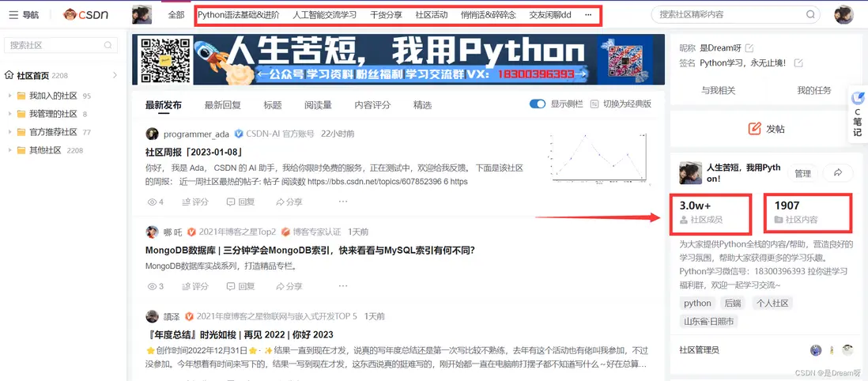Open the 我的任务 link
Viewport: 868px width, 381px height.
click(x=813, y=90)
